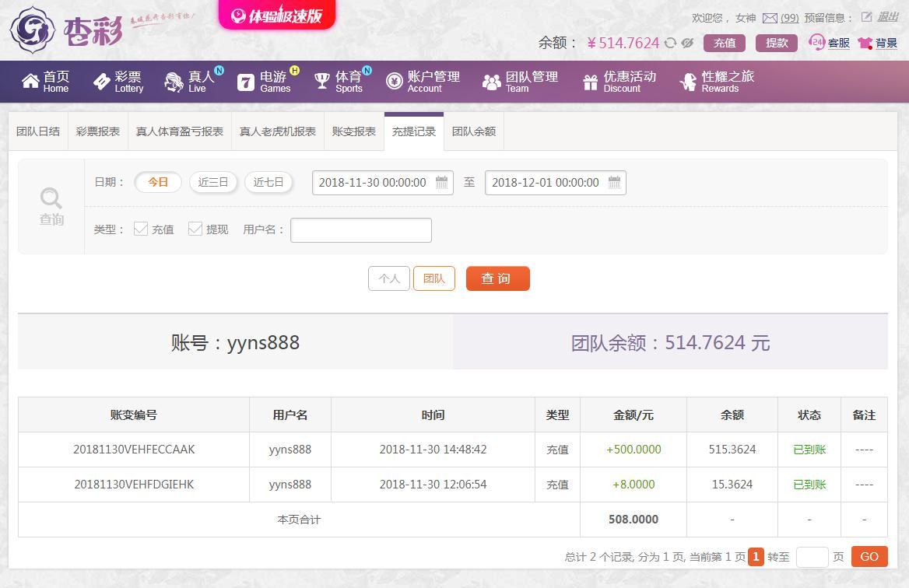
Task: Click page number 1 in pagination
Action: tap(756, 557)
